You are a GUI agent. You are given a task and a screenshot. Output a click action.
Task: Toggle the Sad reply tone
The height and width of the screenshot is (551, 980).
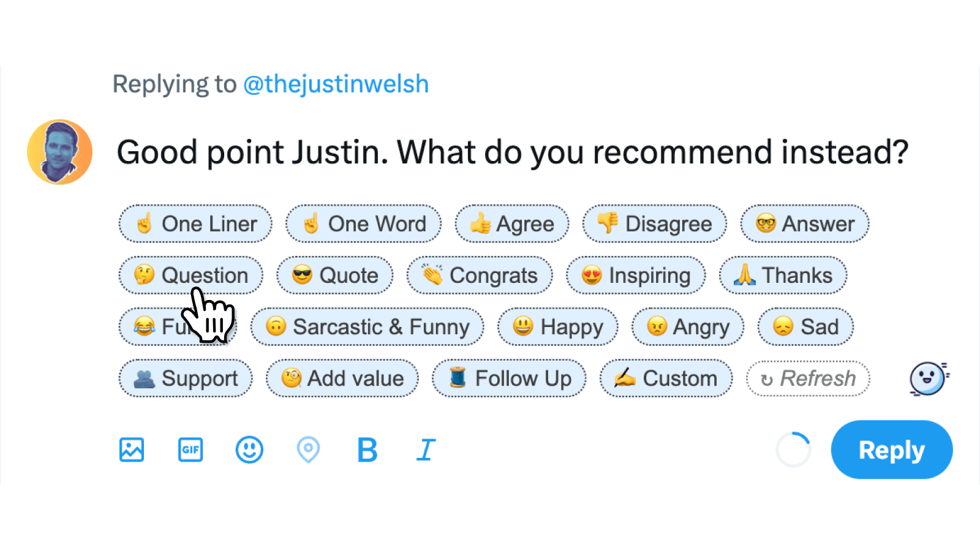[x=805, y=326]
